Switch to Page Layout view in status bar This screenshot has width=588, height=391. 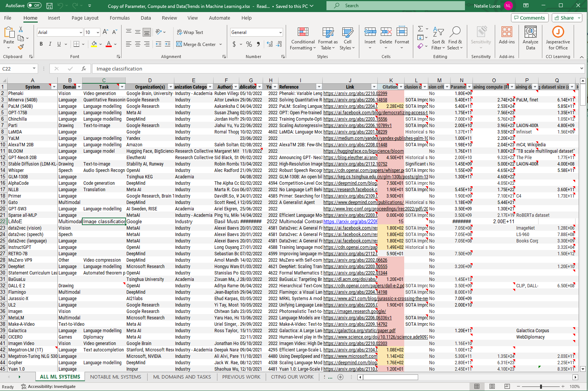(x=492, y=386)
